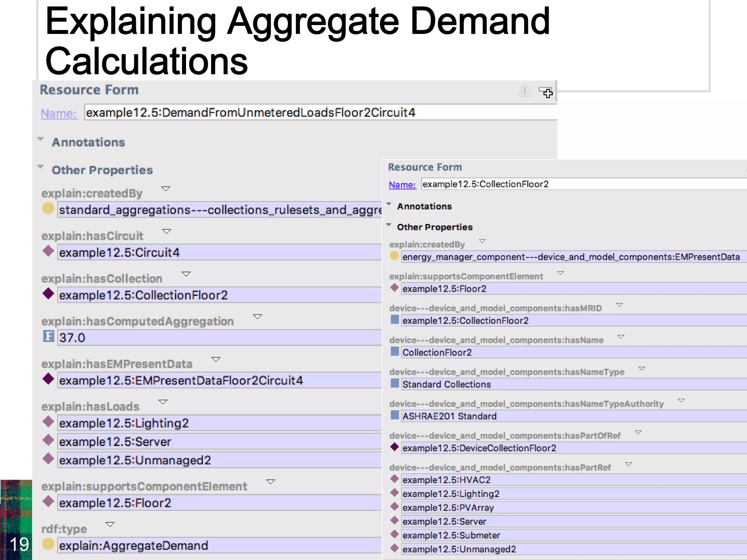Screen dimensions: 747x560
Task: Click the diamond icon next to example12.5:Circuit4
Action: coord(48,251)
